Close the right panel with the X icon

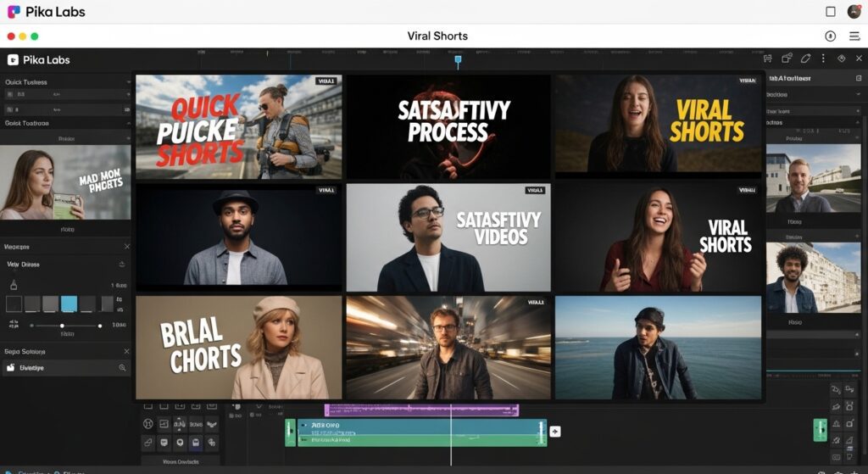tap(859, 59)
